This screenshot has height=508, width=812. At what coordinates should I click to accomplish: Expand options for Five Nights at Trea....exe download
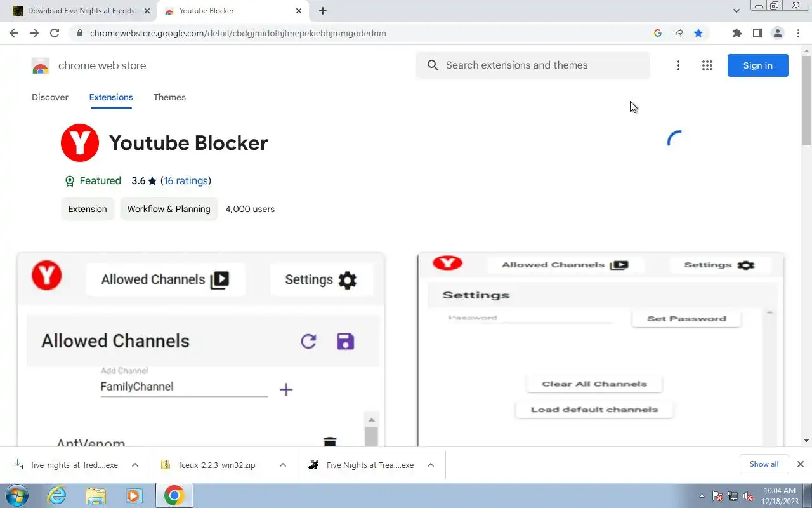pos(431,465)
